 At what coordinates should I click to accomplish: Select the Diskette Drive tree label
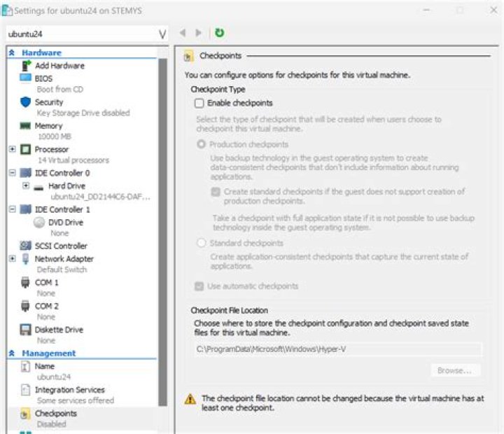[59, 330]
